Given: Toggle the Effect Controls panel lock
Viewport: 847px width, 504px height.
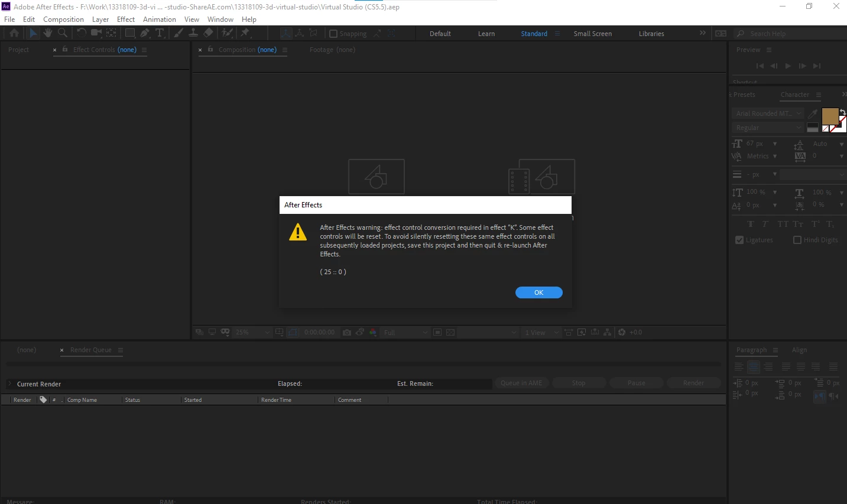Looking at the screenshot, I should 65,50.
